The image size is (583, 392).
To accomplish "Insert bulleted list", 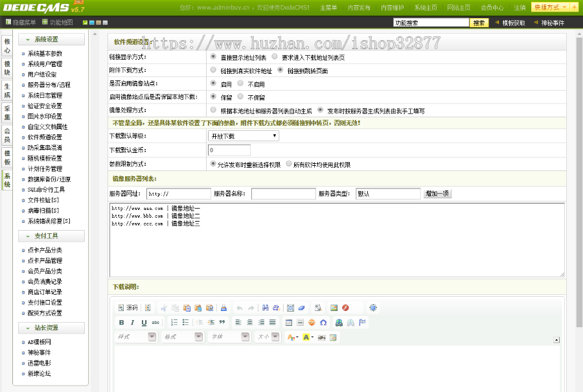I will click(x=185, y=323).
